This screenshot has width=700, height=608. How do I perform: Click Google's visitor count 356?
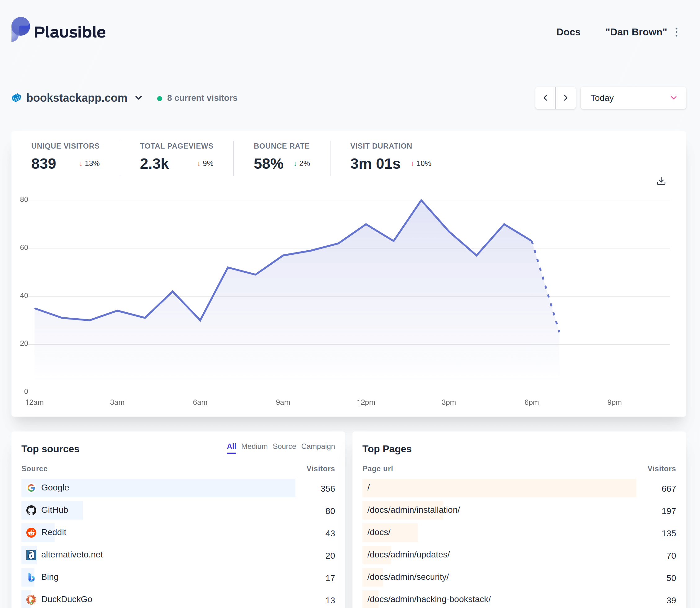327,489
